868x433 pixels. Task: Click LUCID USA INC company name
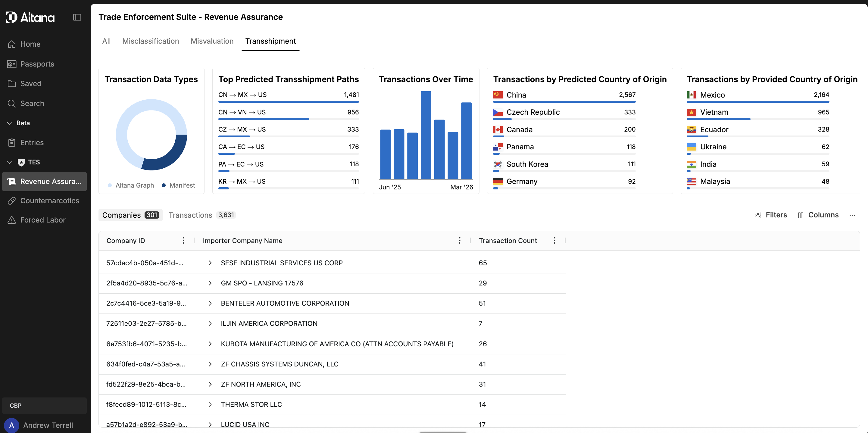pyautogui.click(x=245, y=425)
